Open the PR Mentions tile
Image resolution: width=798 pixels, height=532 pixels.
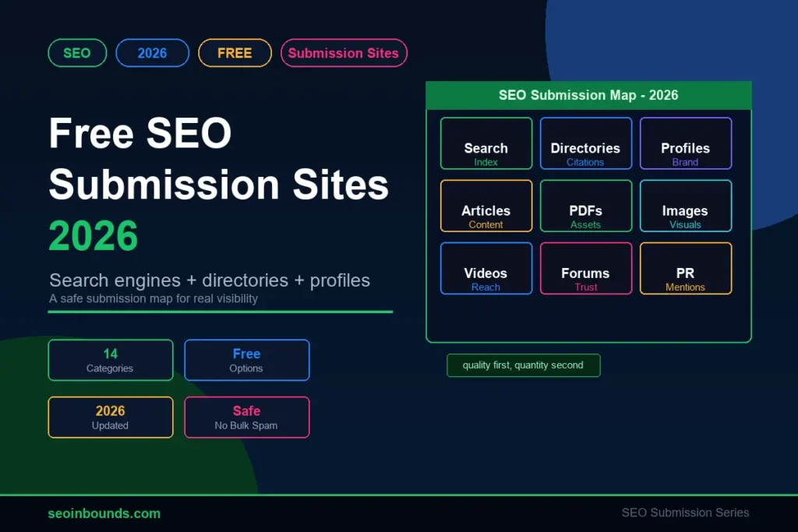click(686, 269)
